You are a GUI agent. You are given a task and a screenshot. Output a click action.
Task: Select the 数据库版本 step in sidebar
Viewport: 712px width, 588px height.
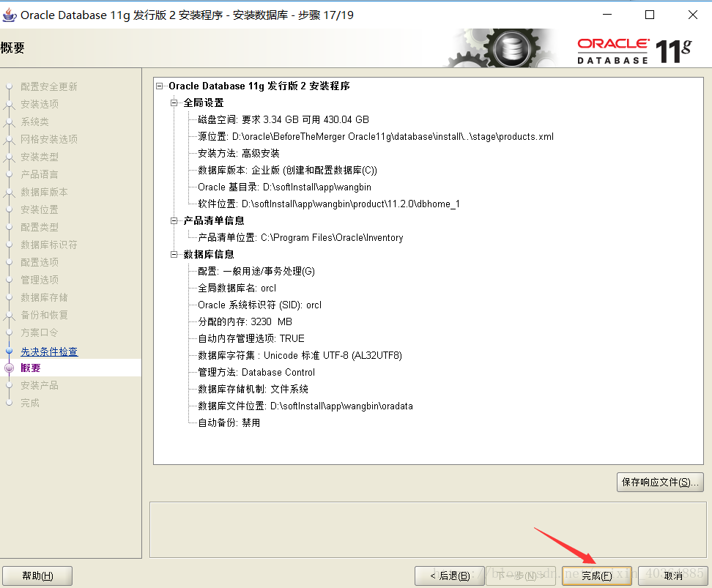[44, 192]
